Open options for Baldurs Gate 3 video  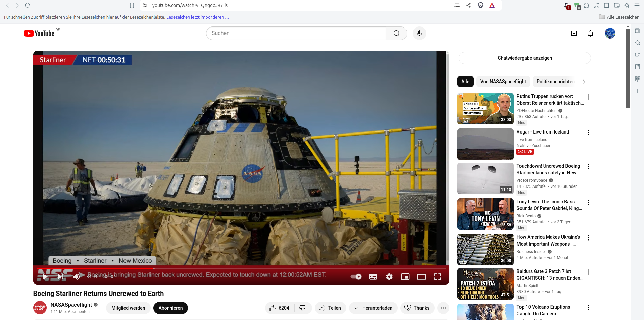588,272
